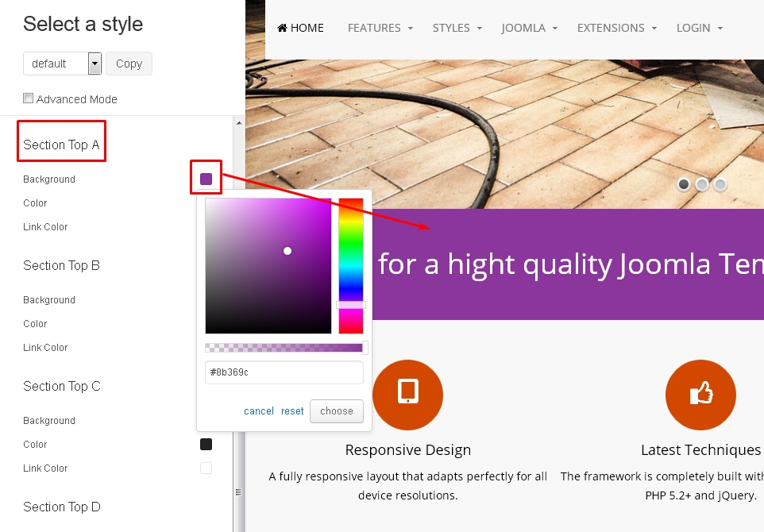764x532 pixels.
Task: Click the hex color input field #8b369c
Action: coord(284,372)
